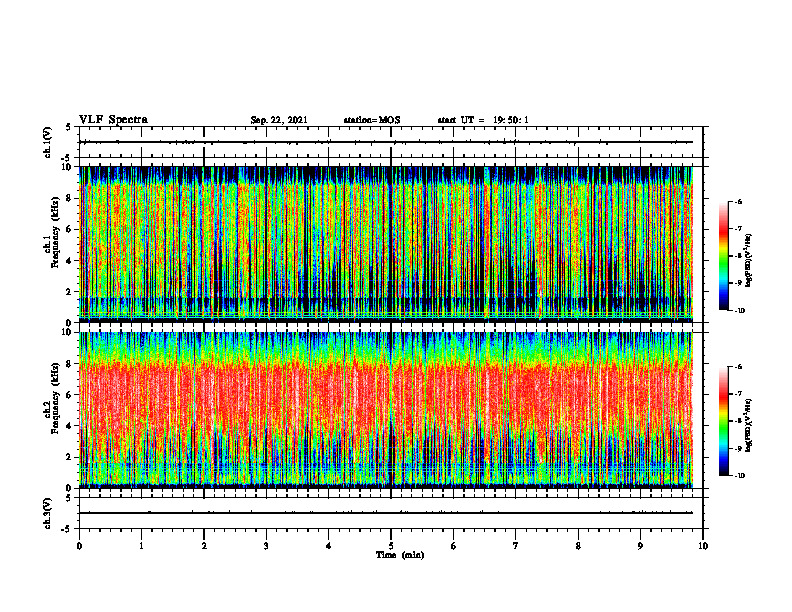Click the "-10" tick on ch.2 colorbar
Viewport: 792px width, 612px height.
pos(740,476)
